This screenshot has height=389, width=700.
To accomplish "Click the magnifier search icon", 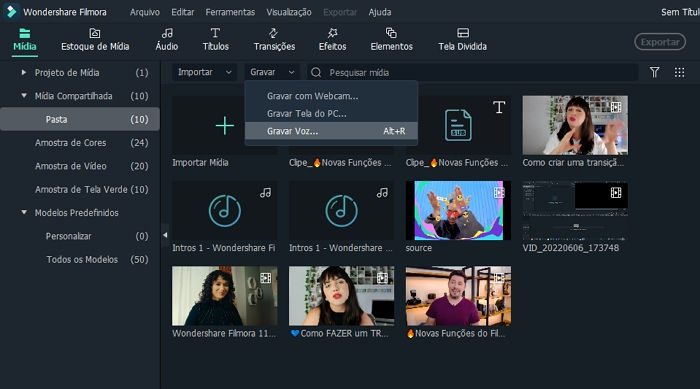I will pyautogui.click(x=316, y=72).
